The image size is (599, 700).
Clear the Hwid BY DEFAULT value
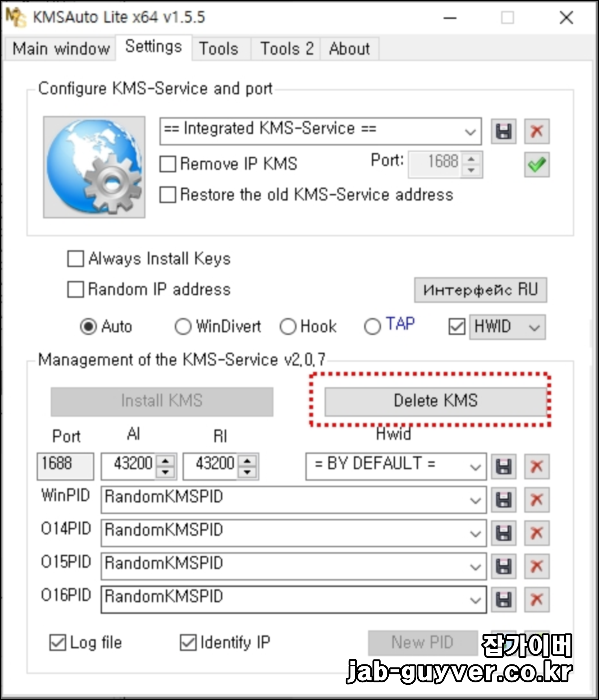tap(537, 466)
